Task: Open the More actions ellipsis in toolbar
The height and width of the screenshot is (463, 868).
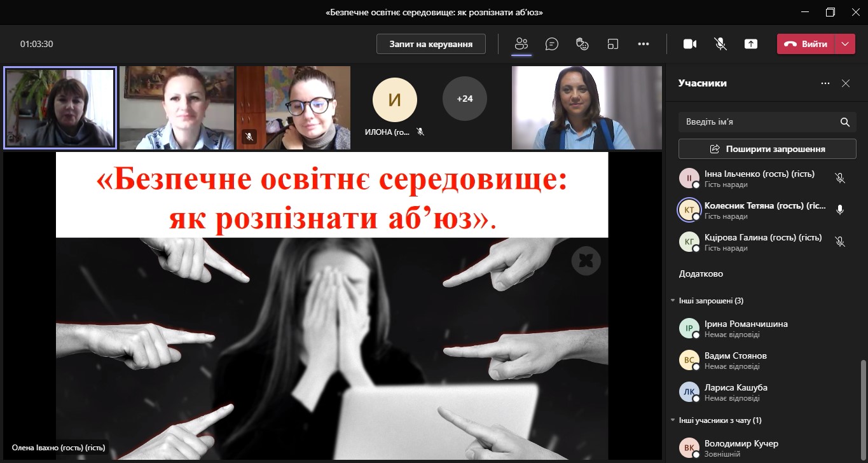Action: [x=643, y=44]
